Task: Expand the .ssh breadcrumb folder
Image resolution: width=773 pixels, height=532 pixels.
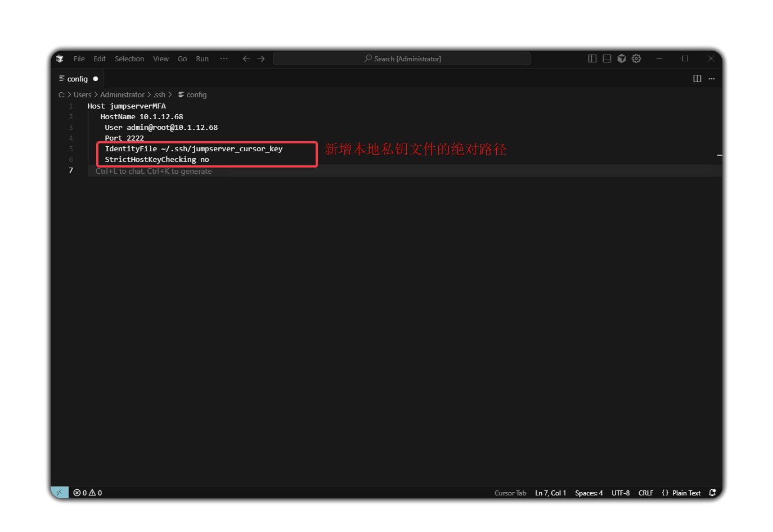Action: (160, 95)
